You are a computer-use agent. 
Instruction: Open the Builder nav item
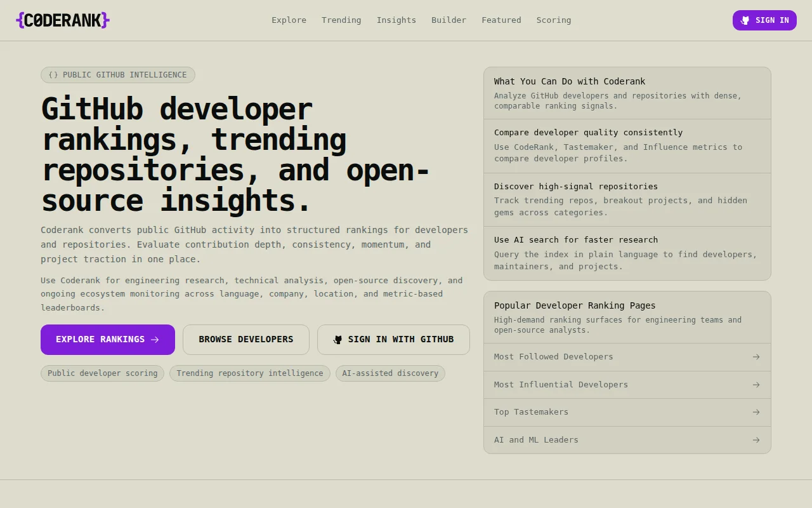coord(449,20)
